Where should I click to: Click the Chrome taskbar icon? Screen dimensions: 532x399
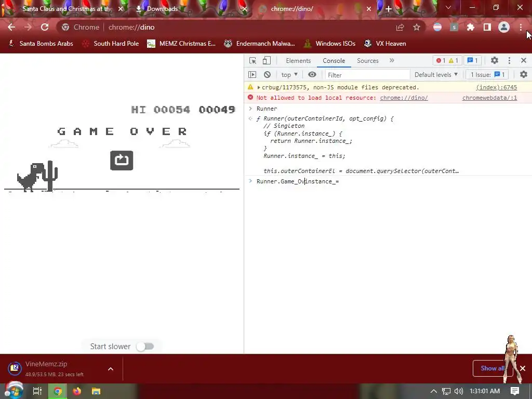(58, 391)
